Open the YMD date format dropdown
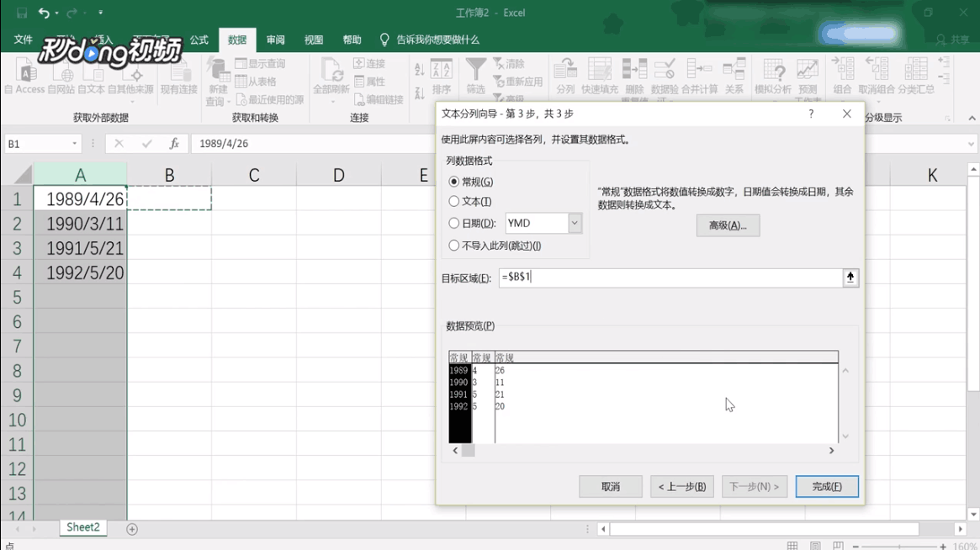980x550 pixels. (x=574, y=222)
